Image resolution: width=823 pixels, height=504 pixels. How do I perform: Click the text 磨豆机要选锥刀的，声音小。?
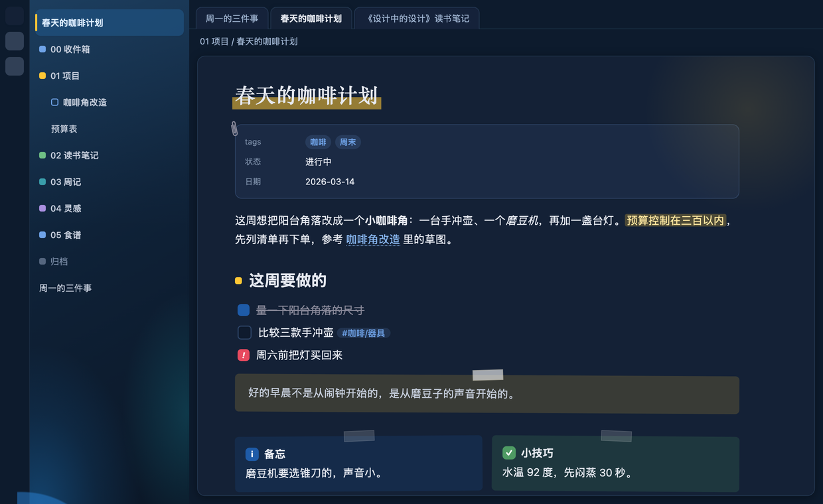(315, 473)
